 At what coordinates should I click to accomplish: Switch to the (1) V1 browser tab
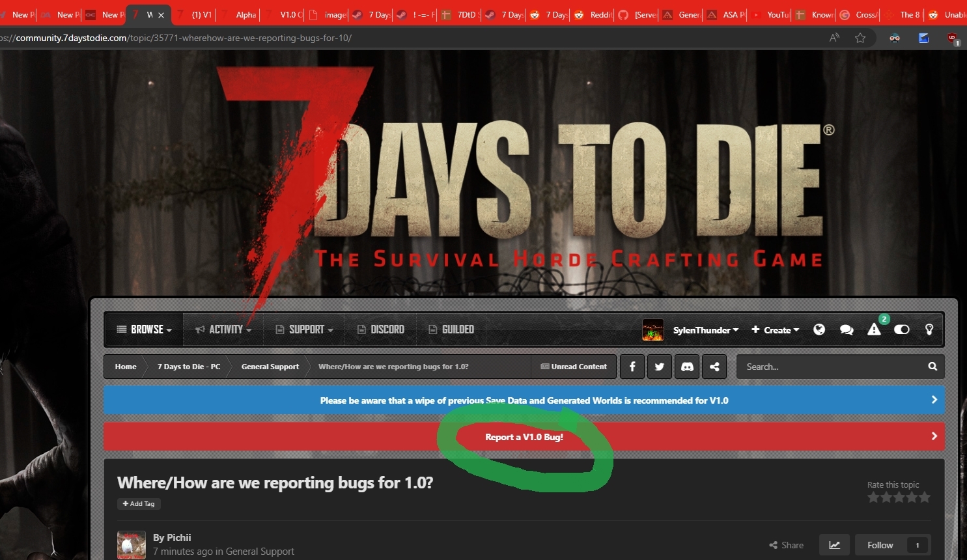195,15
